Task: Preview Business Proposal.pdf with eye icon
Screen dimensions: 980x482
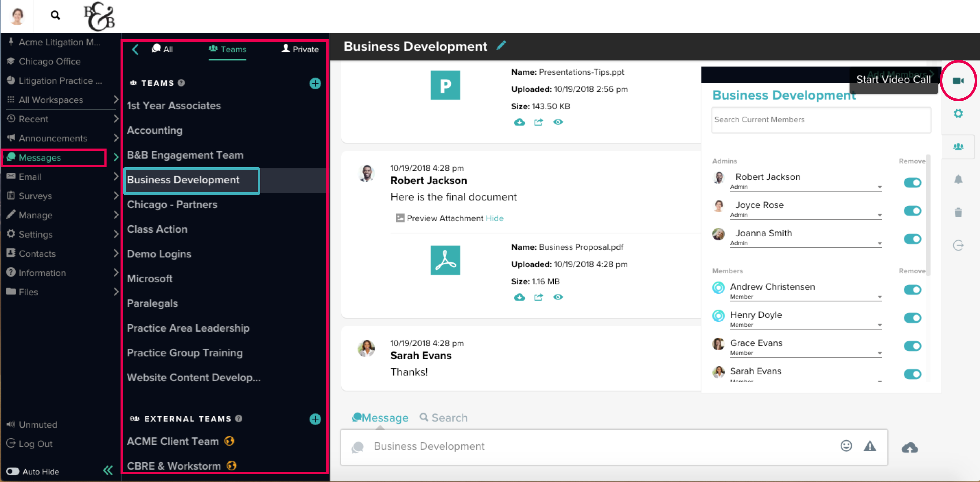Action: 558,297
